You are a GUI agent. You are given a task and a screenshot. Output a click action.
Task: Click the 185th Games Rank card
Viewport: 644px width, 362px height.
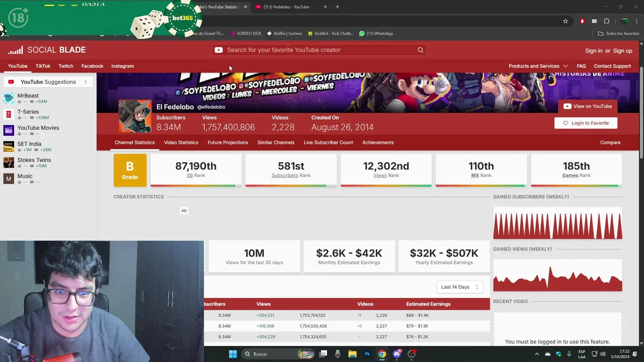[576, 170]
